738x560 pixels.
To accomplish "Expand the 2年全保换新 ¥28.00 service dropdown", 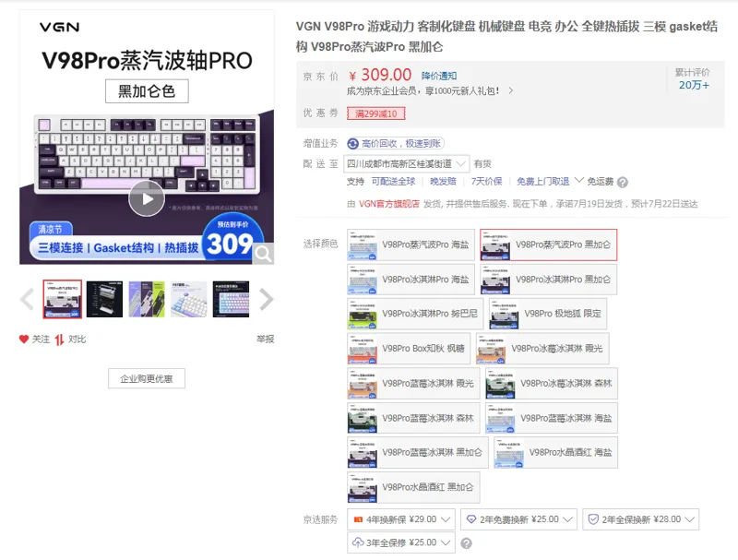I will [x=640, y=519].
